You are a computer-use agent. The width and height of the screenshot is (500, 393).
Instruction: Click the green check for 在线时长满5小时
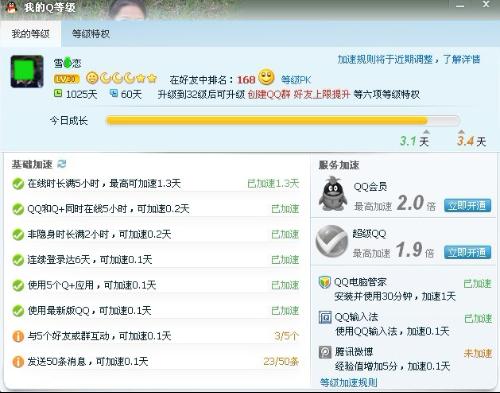[18, 184]
